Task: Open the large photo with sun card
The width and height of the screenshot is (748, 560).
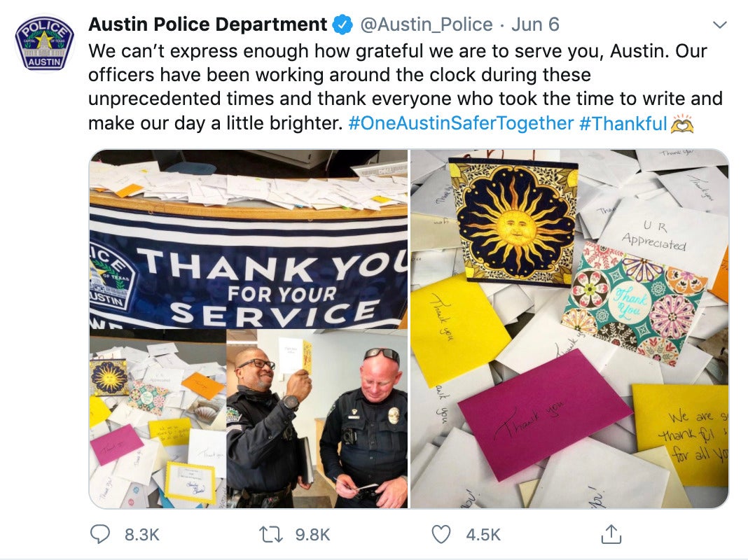Action: (x=569, y=328)
